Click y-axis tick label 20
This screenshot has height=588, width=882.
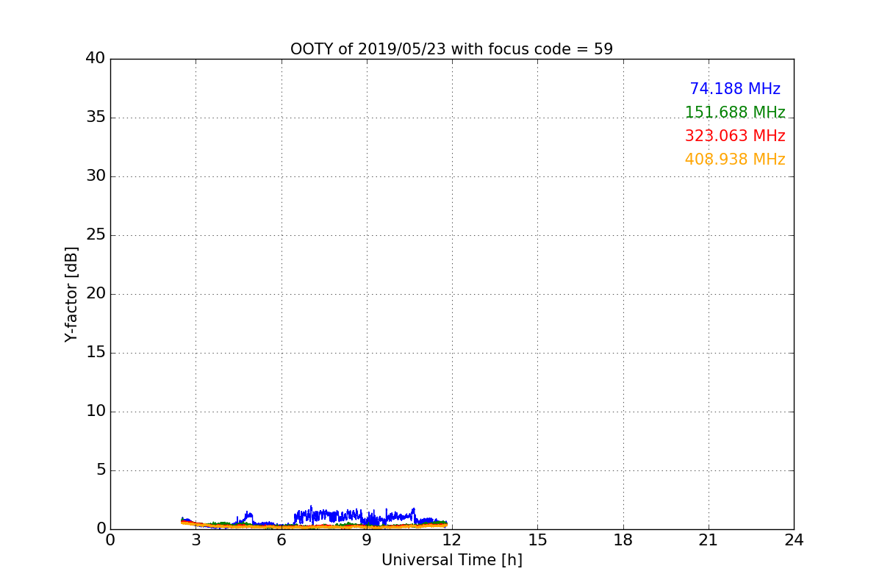click(x=96, y=294)
